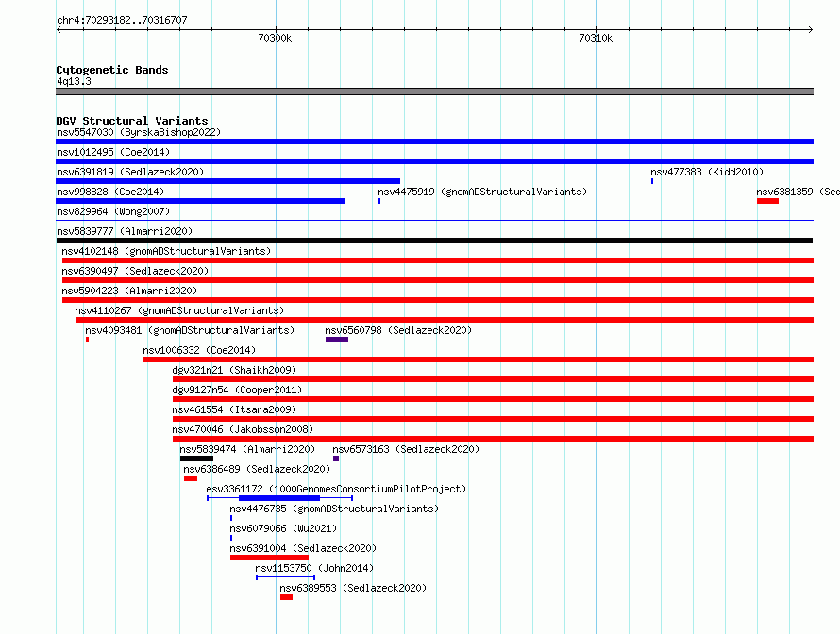Click the red nsv6381359 variant bar
This screenshot has width=840, height=634.
(x=767, y=201)
